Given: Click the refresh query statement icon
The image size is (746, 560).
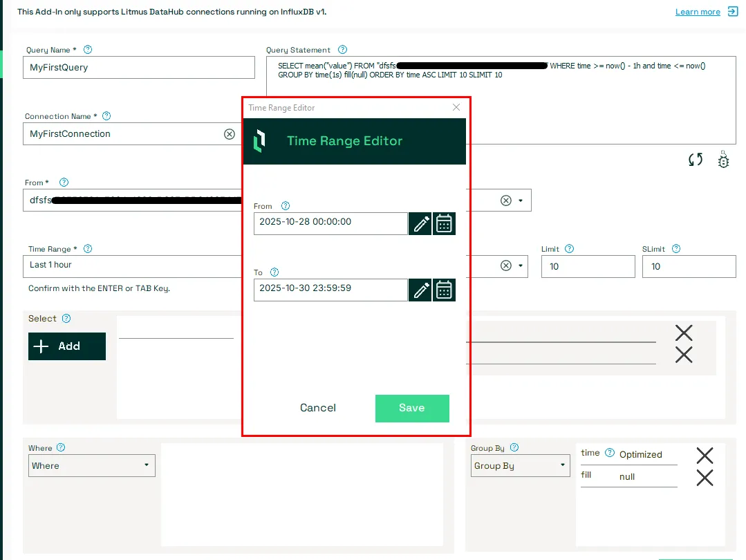Looking at the screenshot, I should click(696, 160).
